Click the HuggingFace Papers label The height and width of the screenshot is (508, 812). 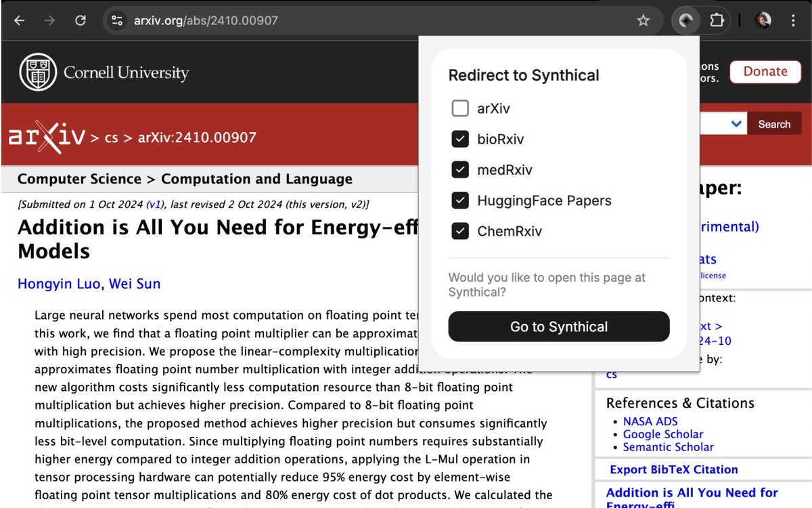(544, 200)
